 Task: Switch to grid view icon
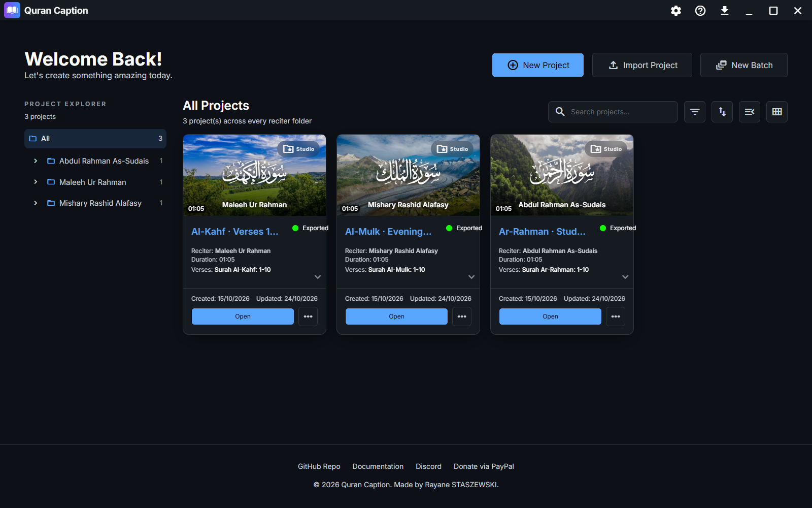tap(777, 112)
